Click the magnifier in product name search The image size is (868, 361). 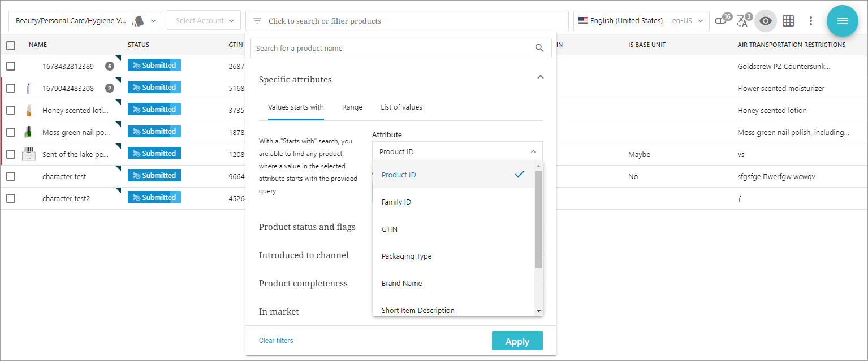click(539, 48)
